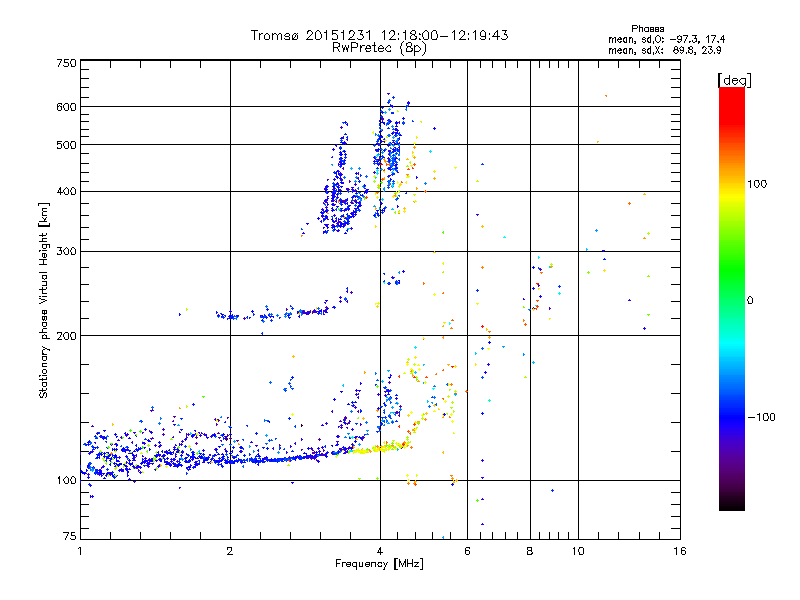The image size is (800, 600).
Task: Click the plot title "Tromsø 20151231 12:18:00–12:19:43"
Action: (x=379, y=35)
